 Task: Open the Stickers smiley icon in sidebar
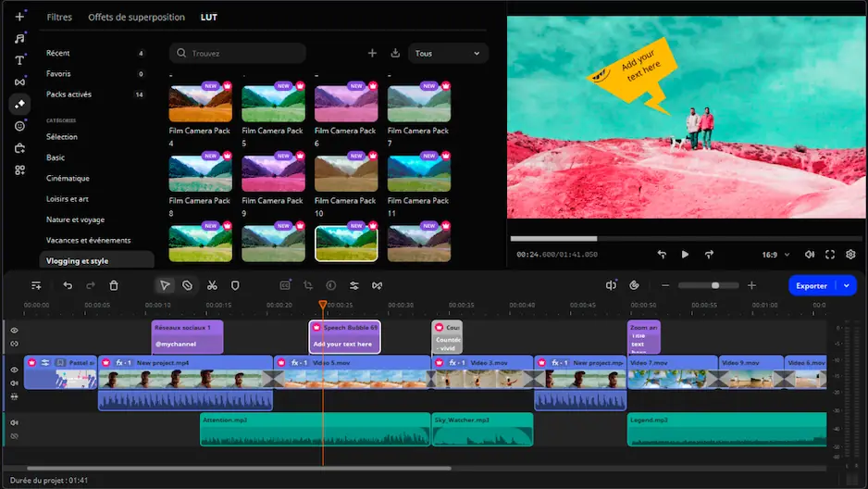coord(19,126)
